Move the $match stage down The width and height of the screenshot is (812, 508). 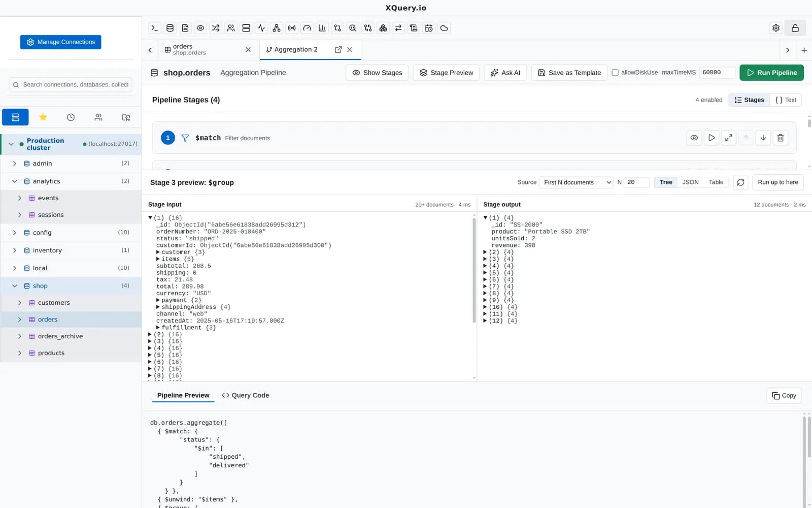pos(763,138)
